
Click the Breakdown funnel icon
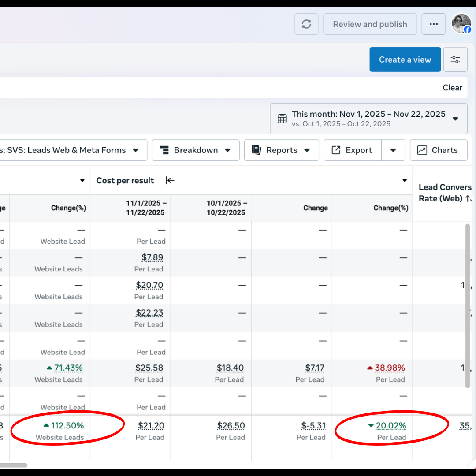pos(165,150)
